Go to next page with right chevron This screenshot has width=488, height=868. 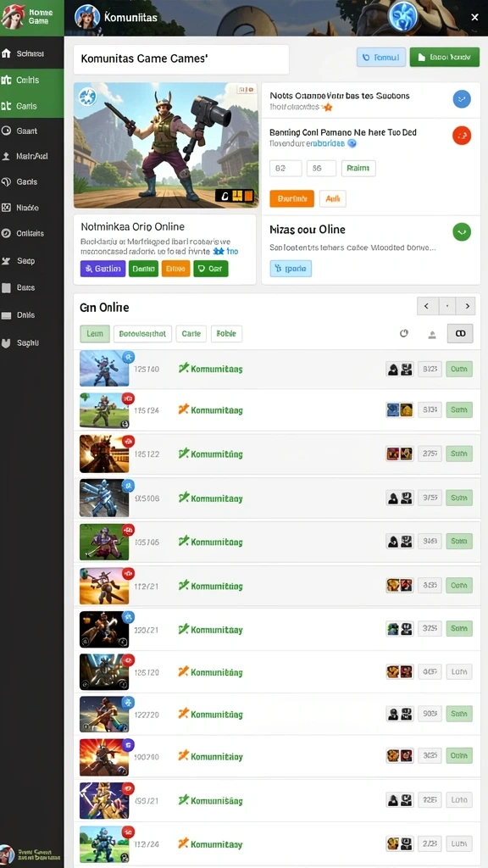466,305
